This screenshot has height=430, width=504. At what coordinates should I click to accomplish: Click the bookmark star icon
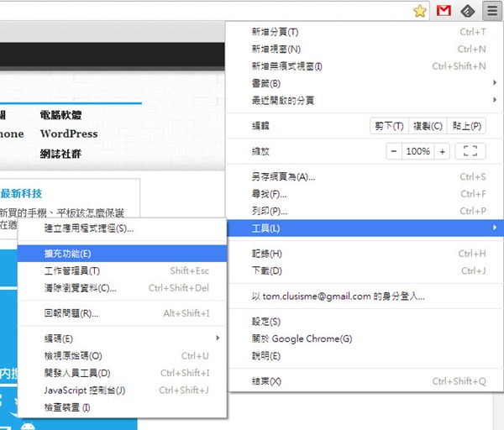tap(420, 10)
